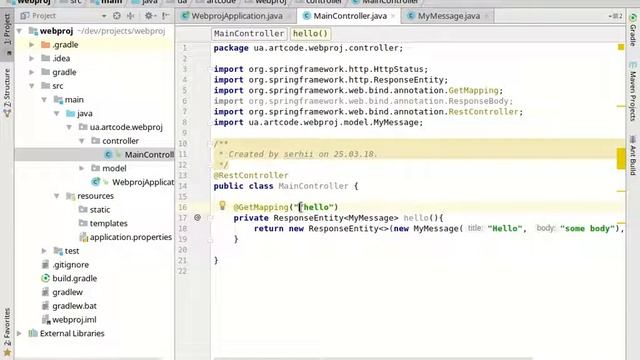
Task: Click the editor horizontal scrollbar
Action: [x=373, y=358]
